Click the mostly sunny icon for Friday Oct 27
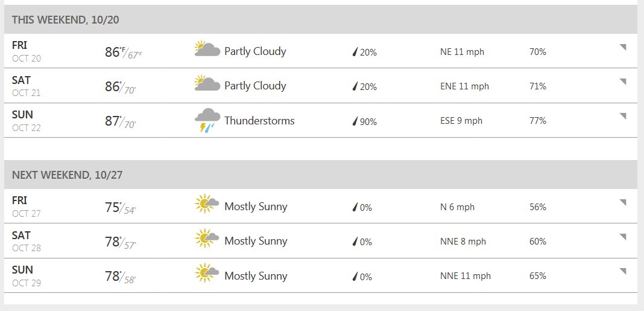644x311 pixels. coord(207,204)
